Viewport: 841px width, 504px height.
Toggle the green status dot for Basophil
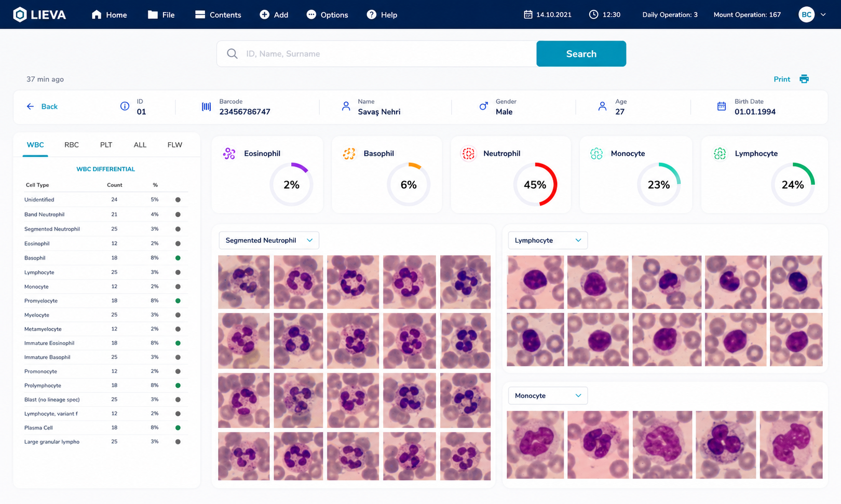pos(178,258)
